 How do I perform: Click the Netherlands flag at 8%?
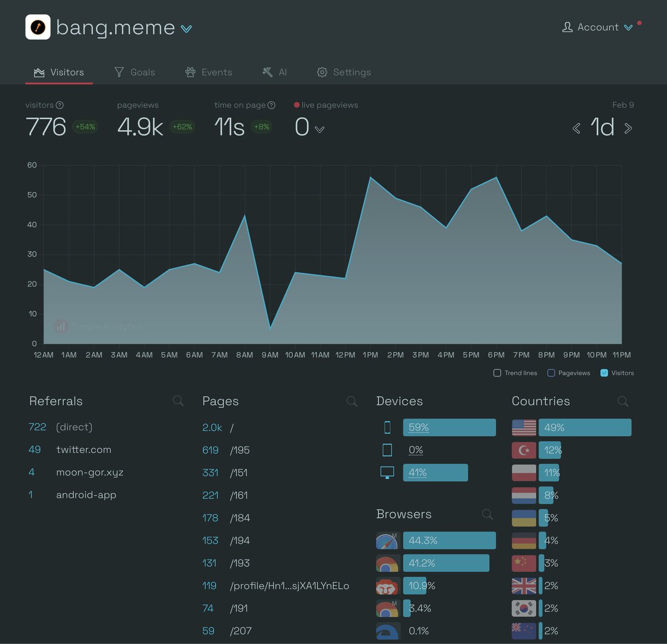(524, 495)
